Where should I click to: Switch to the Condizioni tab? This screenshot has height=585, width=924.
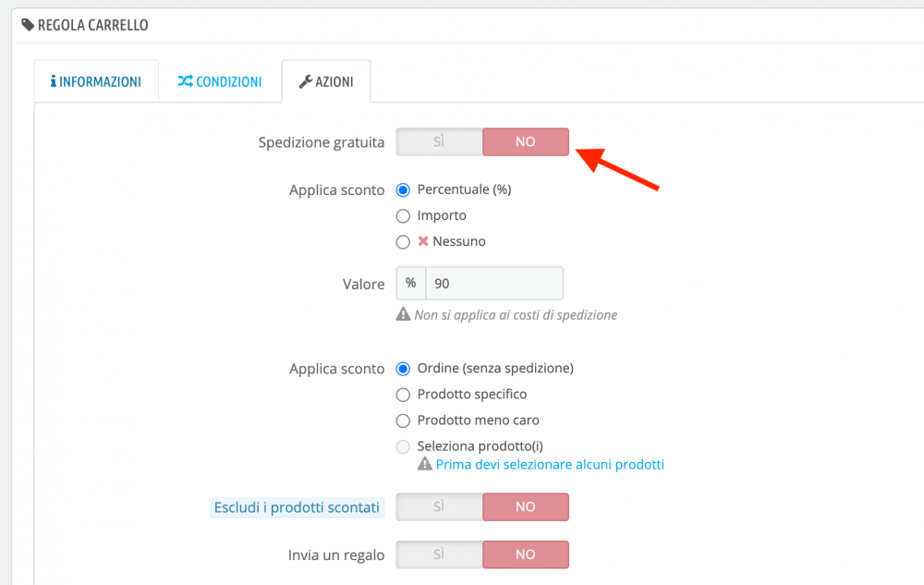[220, 81]
